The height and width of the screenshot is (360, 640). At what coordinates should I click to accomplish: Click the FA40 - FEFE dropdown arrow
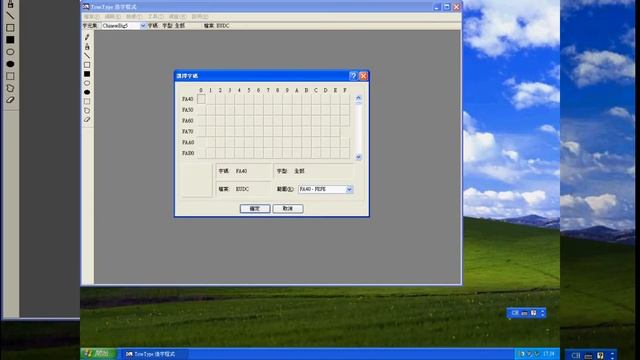(x=349, y=189)
